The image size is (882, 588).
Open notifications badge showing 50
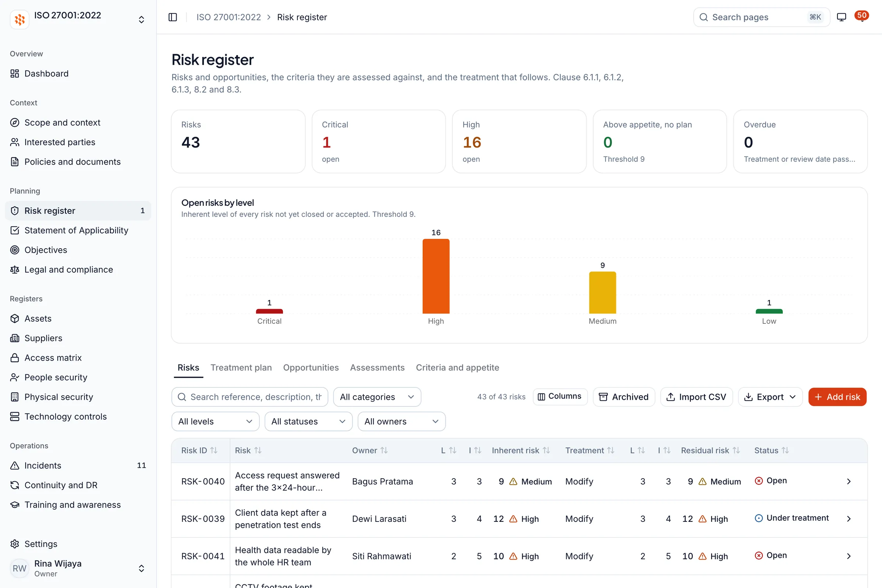click(861, 16)
